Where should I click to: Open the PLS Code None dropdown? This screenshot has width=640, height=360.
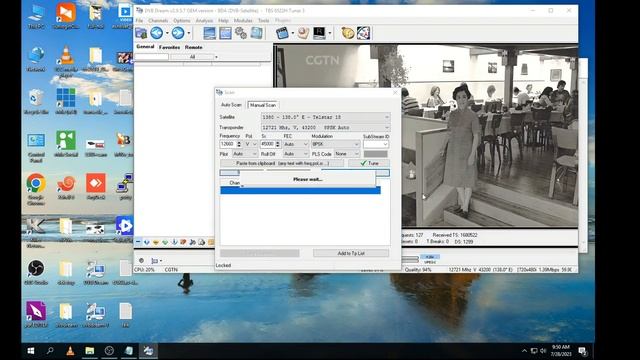[347, 154]
